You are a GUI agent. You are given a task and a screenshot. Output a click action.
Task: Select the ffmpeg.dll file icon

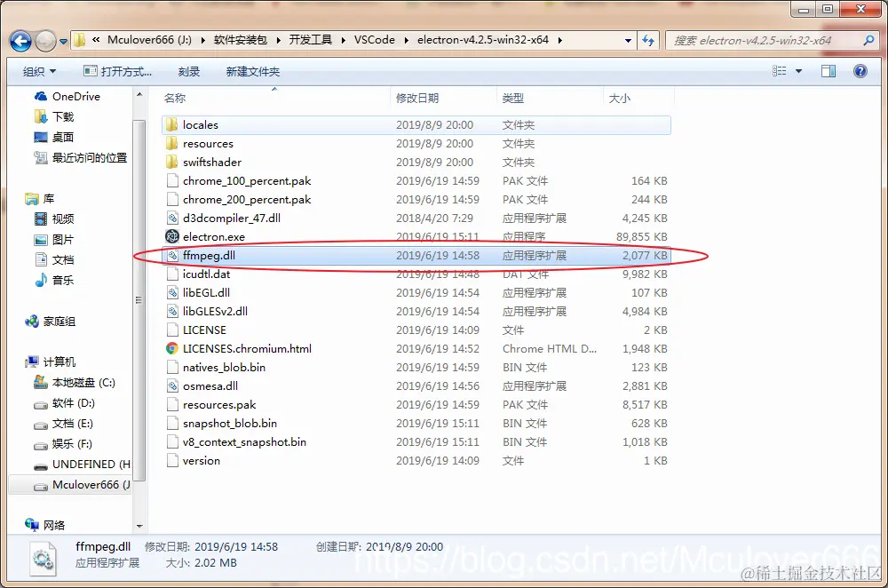tap(172, 256)
